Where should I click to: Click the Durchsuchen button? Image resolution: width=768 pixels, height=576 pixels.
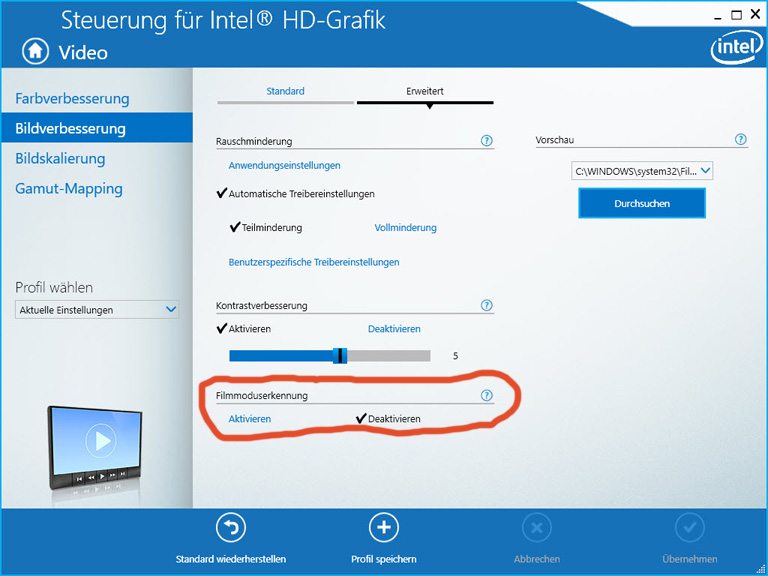click(x=642, y=203)
